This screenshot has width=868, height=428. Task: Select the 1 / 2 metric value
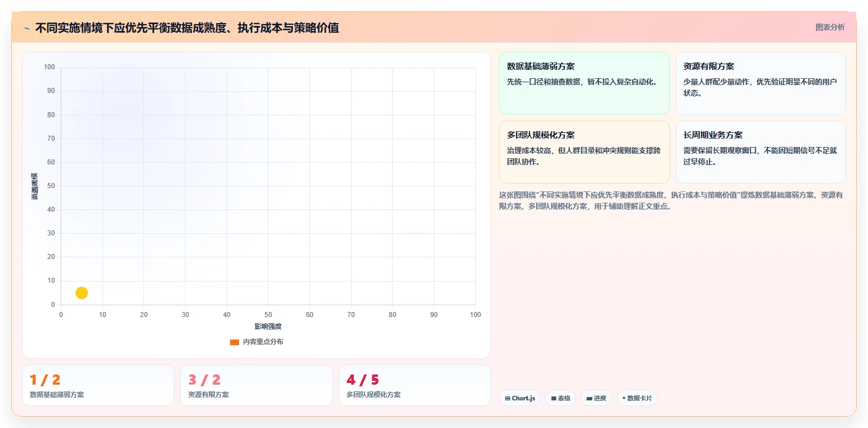(45, 380)
